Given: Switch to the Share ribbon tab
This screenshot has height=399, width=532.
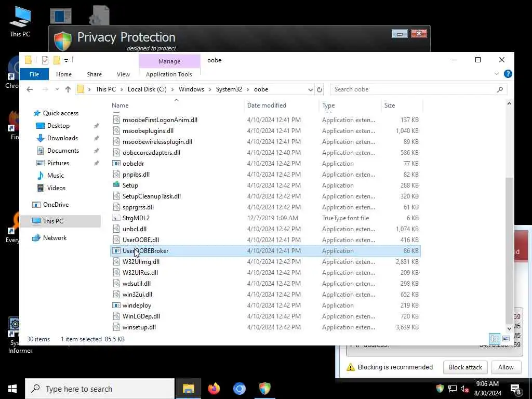Looking at the screenshot, I should tap(94, 74).
